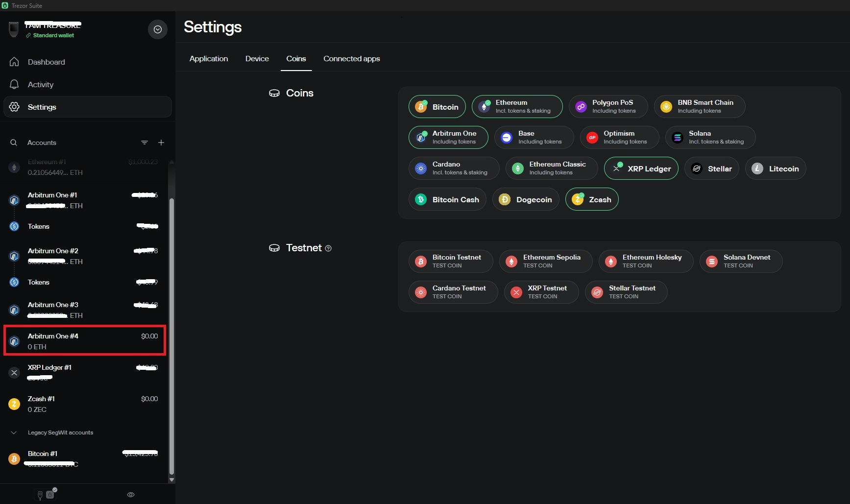Search accounts with magnifier icon

(14, 143)
